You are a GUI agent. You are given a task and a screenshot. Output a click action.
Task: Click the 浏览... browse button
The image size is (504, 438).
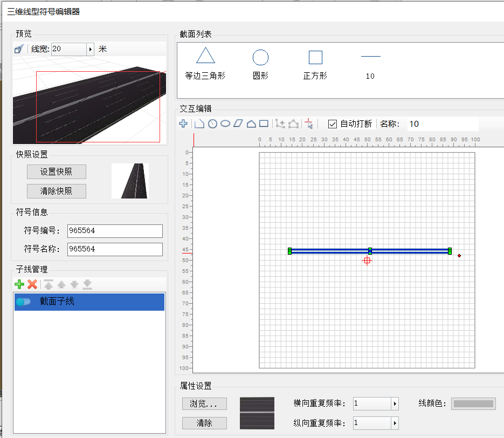click(x=204, y=403)
